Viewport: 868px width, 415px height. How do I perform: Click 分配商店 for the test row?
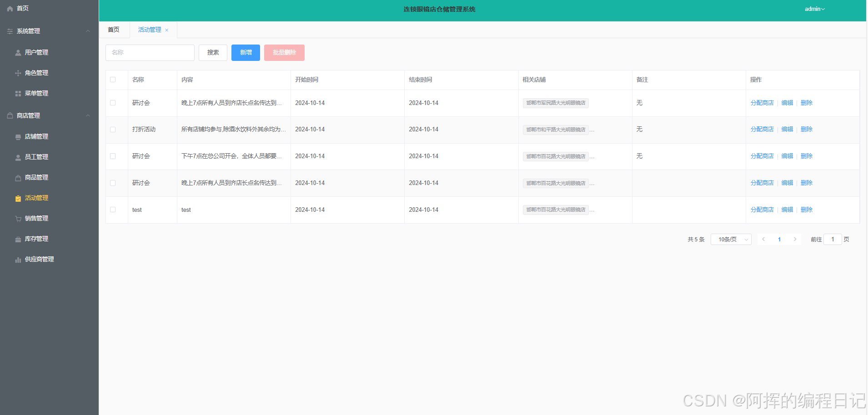pyautogui.click(x=762, y=210)
